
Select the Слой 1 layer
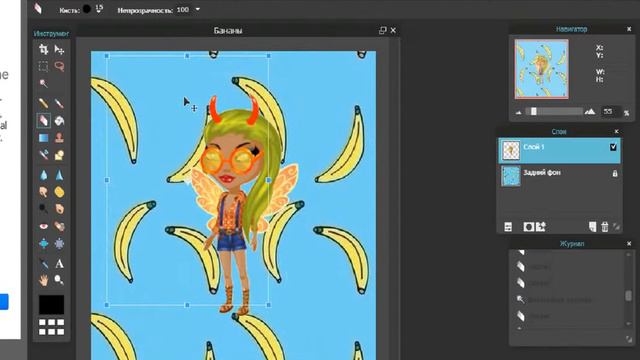coord(559,151)
